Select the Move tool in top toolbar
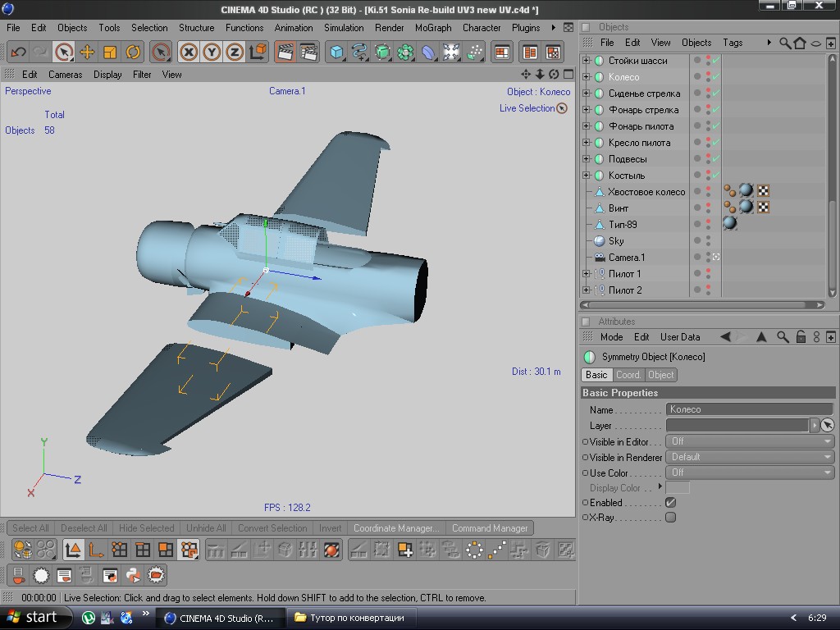The width and height of the screenshot is (840, 630). (87, 52)
